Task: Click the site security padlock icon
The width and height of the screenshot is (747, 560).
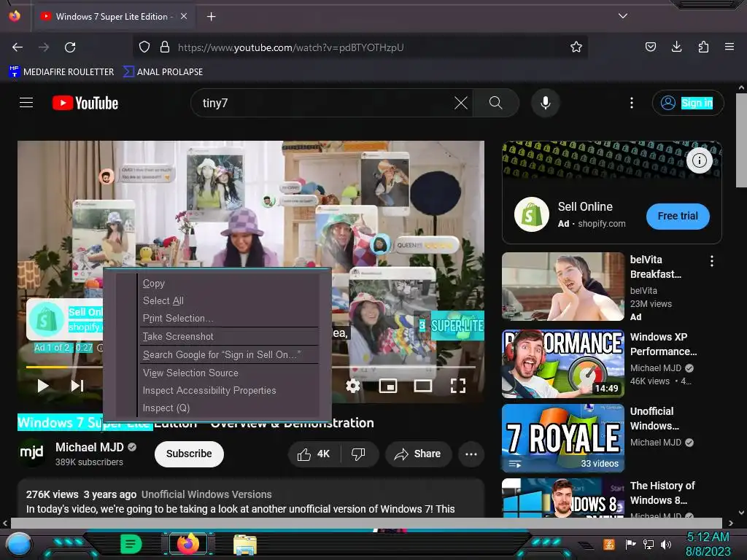Action: click(x=165, y=47)
